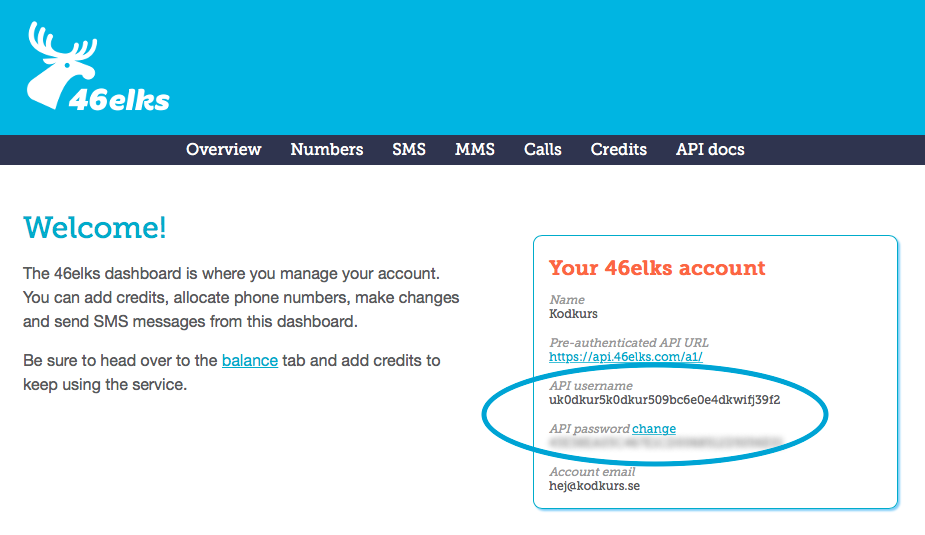Screen dimensions: 925x535
Task: Click the 46elks moose logo
Action: (98, 67)
